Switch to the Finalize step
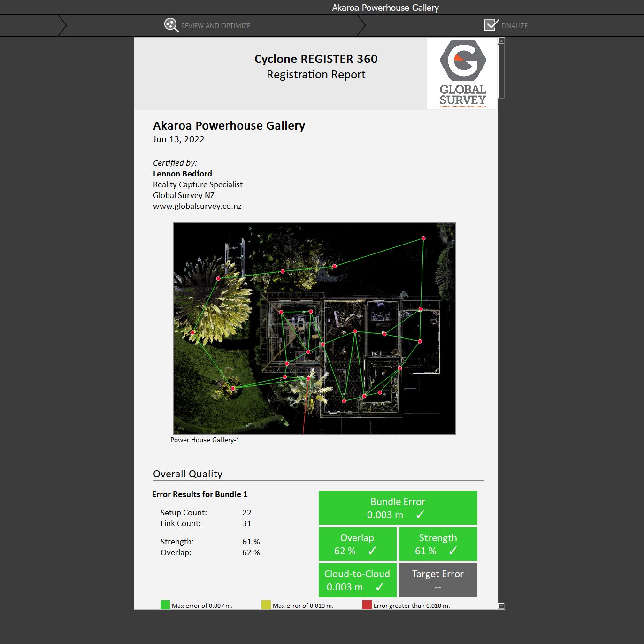 [x=514, y=26]
